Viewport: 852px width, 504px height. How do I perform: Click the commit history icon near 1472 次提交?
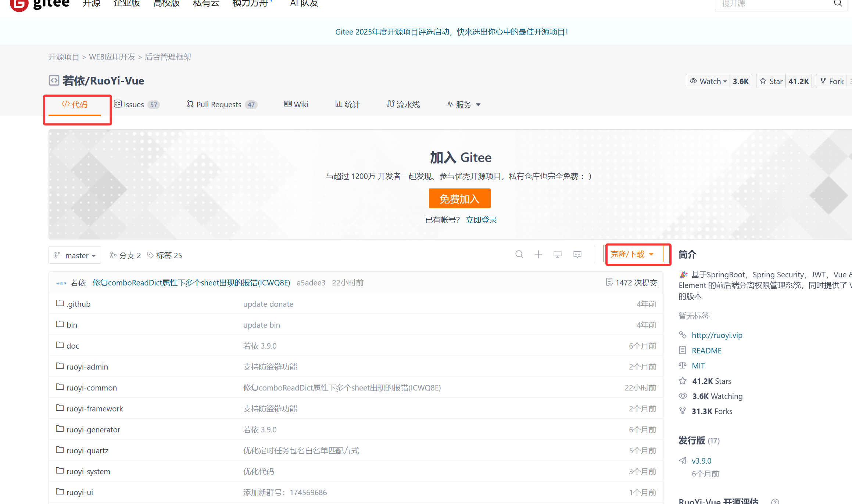[609, 282]
